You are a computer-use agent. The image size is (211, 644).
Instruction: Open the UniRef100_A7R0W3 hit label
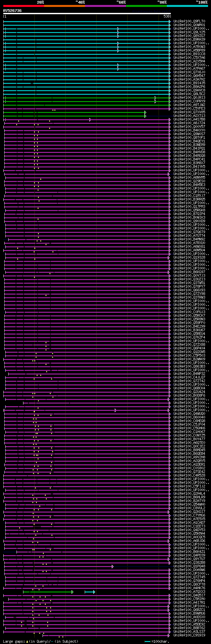(189, 47)
